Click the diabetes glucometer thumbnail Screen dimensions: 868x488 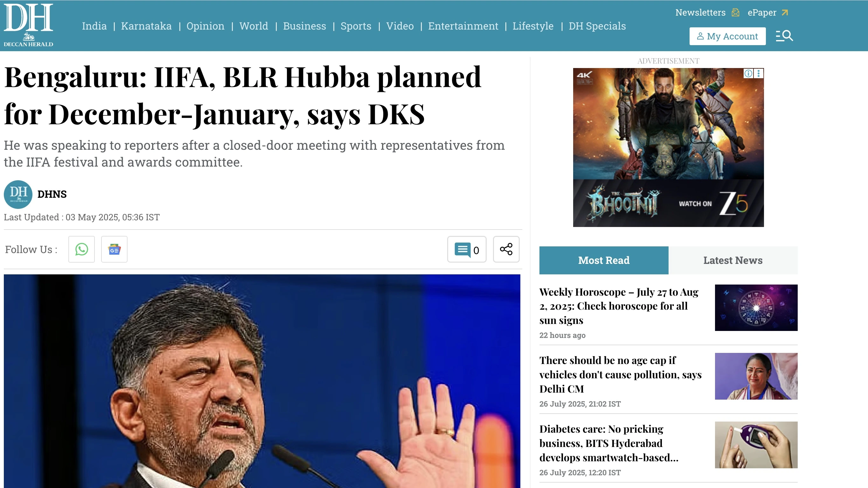pos(756,445)
